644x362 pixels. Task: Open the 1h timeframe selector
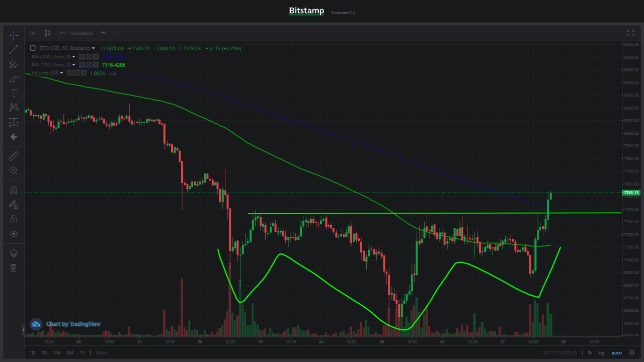[x=32, y=33]
